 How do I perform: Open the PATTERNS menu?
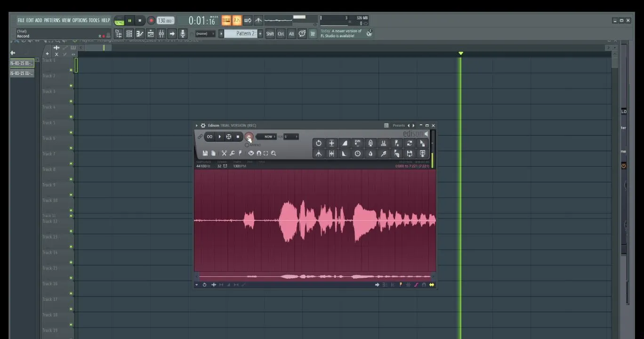click(52, 20)
